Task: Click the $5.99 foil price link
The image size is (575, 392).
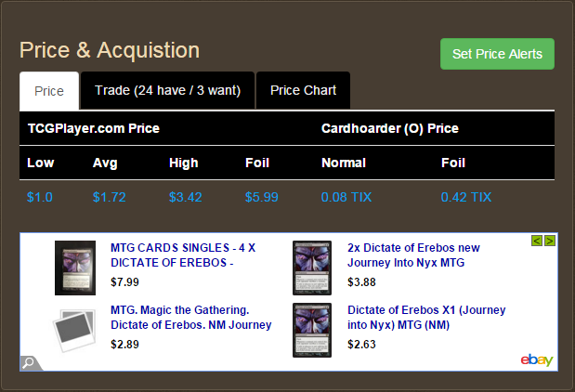Action: coord(262,197)
